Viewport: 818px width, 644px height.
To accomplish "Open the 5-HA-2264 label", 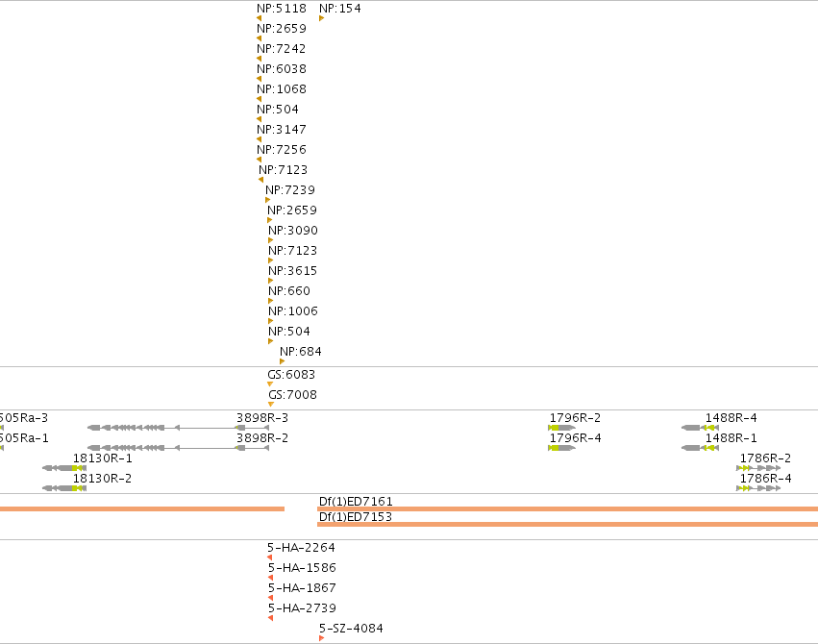I will pos(302,548).
